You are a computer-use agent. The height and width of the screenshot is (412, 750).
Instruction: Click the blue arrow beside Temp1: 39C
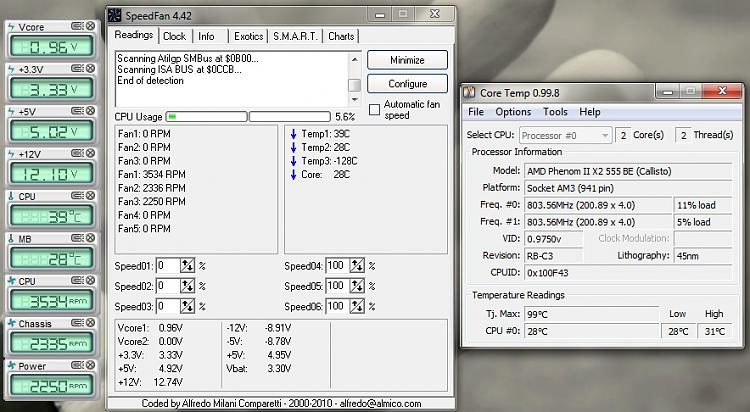(x=293, y=134)
